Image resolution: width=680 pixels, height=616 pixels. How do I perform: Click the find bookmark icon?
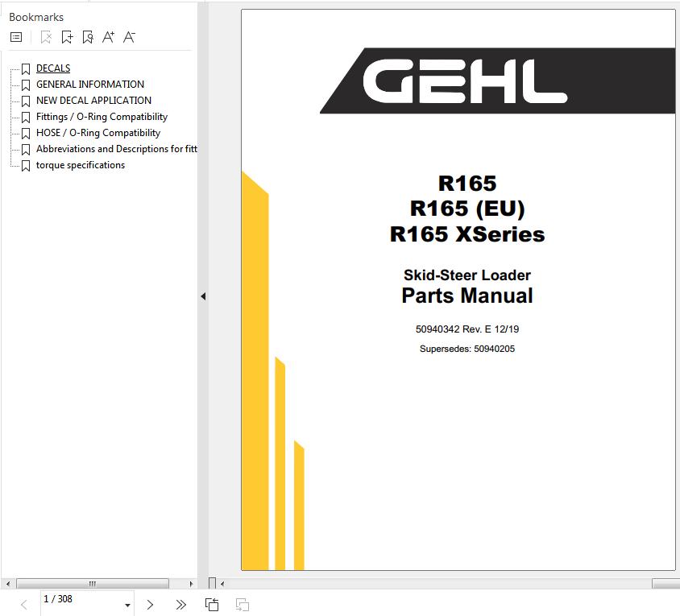click(x=88, y=37)
